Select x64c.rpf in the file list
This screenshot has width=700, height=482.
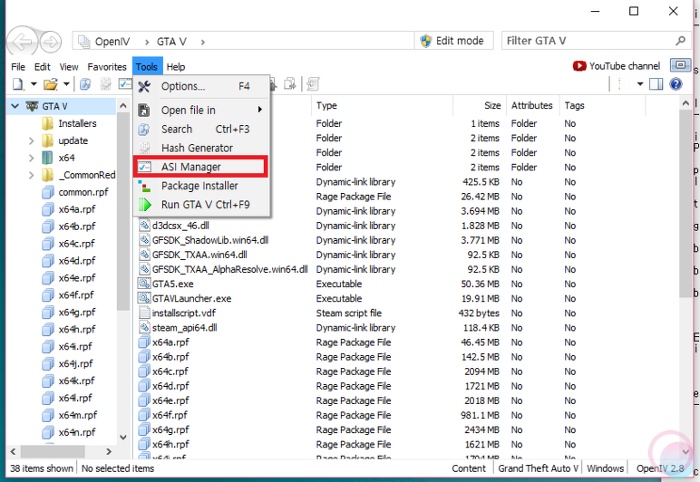coord(170,372)
